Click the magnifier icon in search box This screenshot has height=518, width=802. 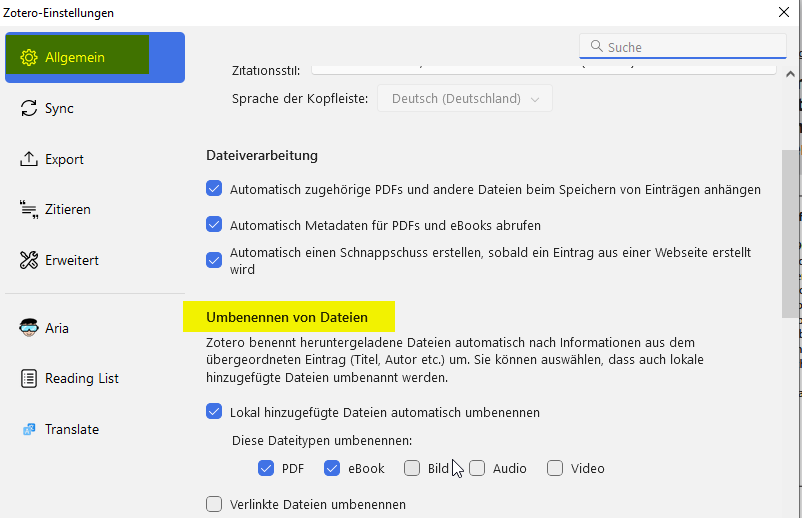(596, 46)
